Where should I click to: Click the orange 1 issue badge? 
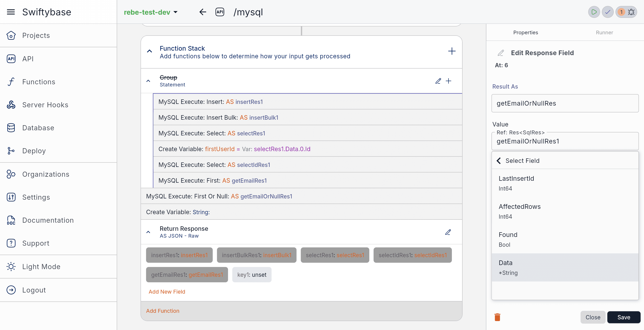[621, 12]
